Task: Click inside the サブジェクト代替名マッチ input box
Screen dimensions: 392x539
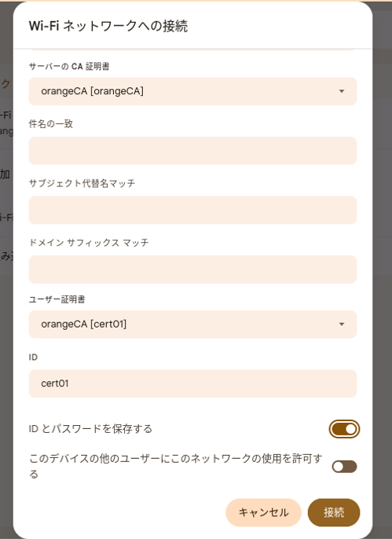Action: [192, 210]
